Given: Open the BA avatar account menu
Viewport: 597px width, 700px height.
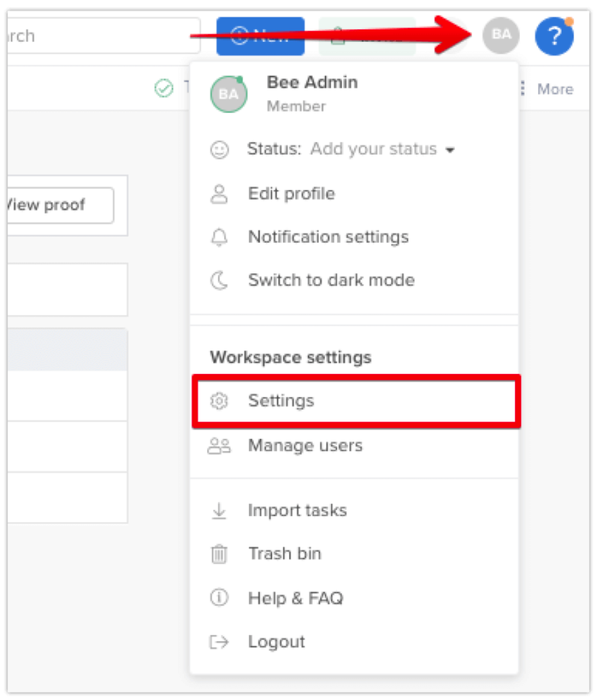Looking at the screenshot, I should point(501,35).
